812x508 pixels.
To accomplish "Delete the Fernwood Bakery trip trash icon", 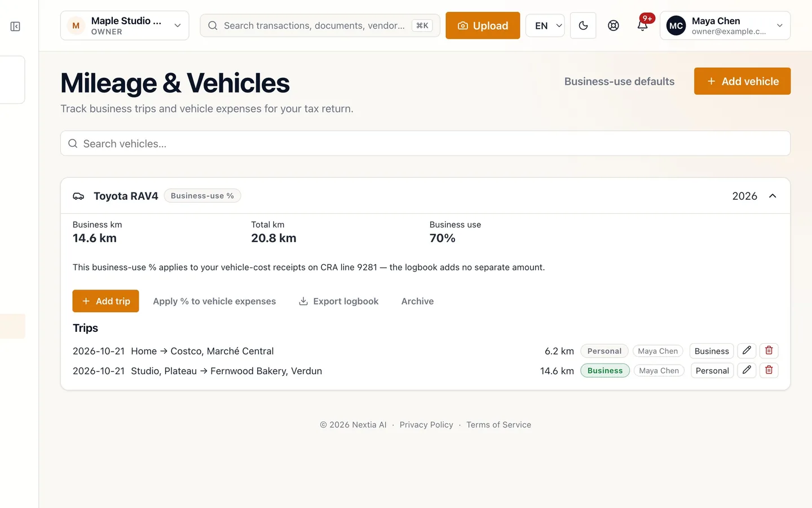I will [x=769, y=370].
